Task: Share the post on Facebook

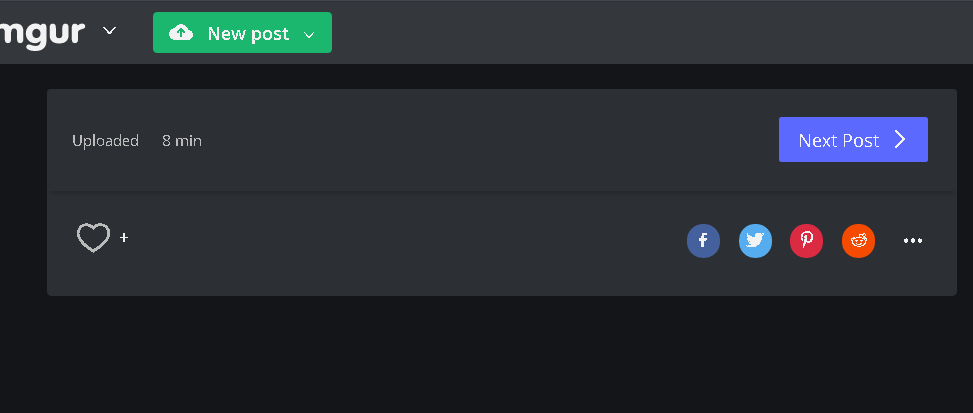Action: 703,240
